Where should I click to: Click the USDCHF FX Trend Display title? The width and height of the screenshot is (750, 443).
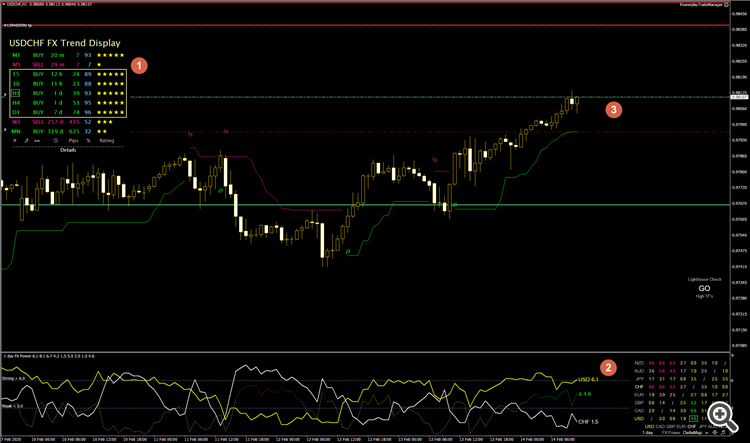65,43
